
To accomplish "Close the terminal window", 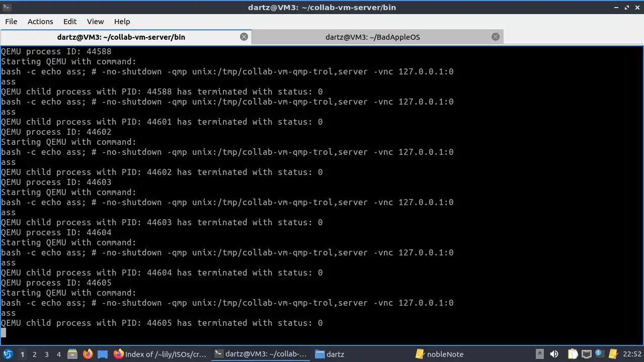I will 637,7.
